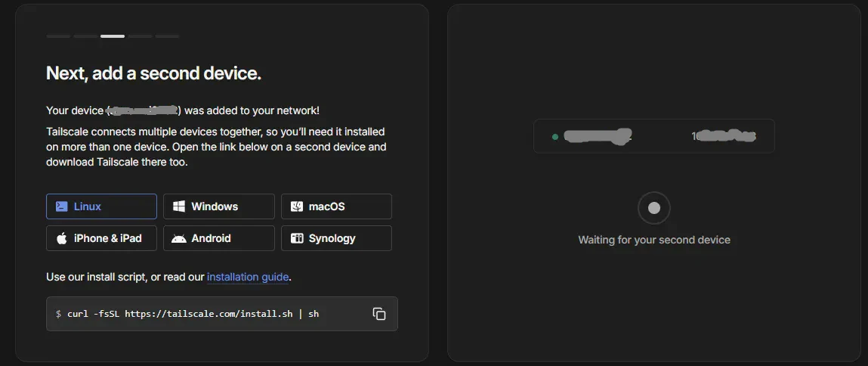
Task: Select the Synology platform button
Action: [337, 238]
